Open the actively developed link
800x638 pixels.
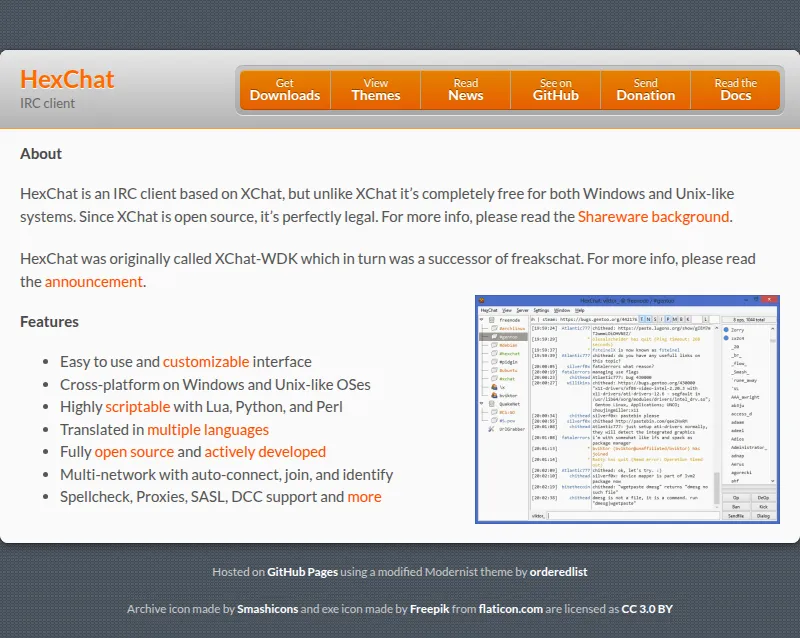point(265,452)
